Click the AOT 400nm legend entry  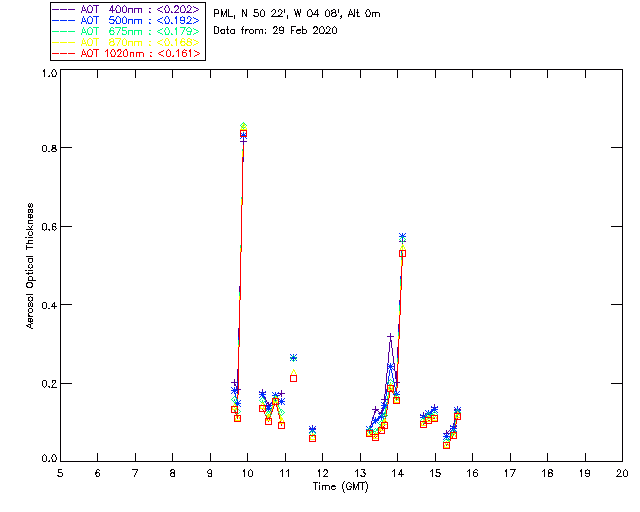pyautogui.click(x=128, y=8)
